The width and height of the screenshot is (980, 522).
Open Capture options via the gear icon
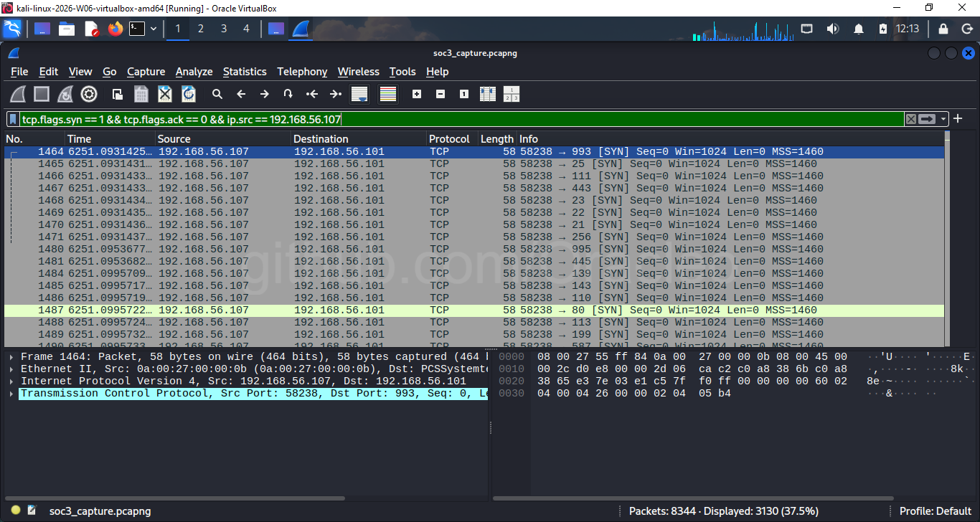pos(89,94)
